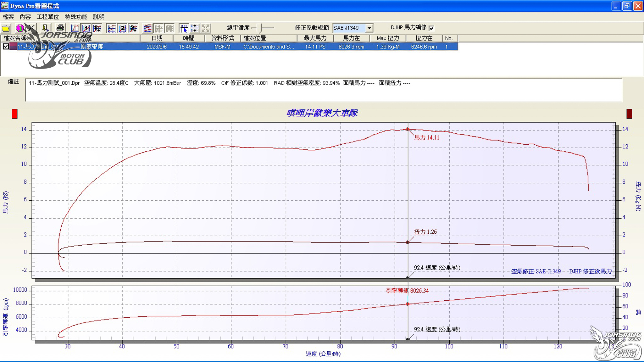The height and width of the screenshot is (362, 644).
Task: Click the multi-curve stacked graph icon
Action: pos(147,28)
